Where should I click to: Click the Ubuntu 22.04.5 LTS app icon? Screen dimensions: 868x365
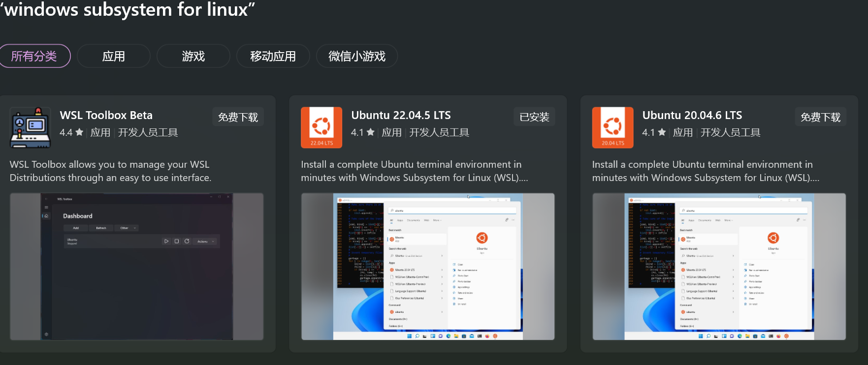pos(321,127)
